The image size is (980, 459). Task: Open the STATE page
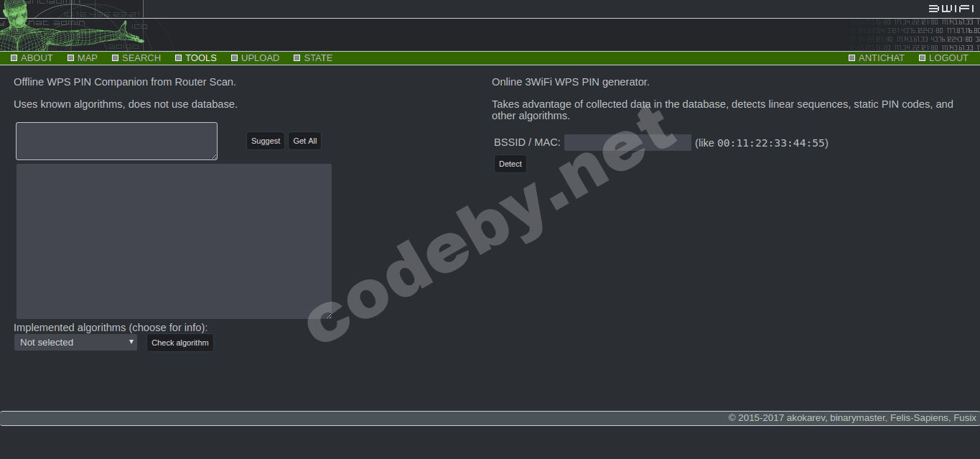pyautogui.click(x=318, y=58)
